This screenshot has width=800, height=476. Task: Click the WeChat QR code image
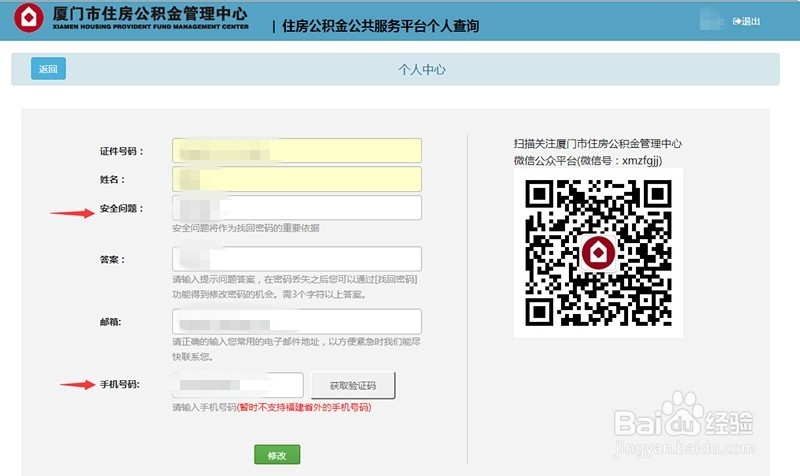(x=598, y=253)
